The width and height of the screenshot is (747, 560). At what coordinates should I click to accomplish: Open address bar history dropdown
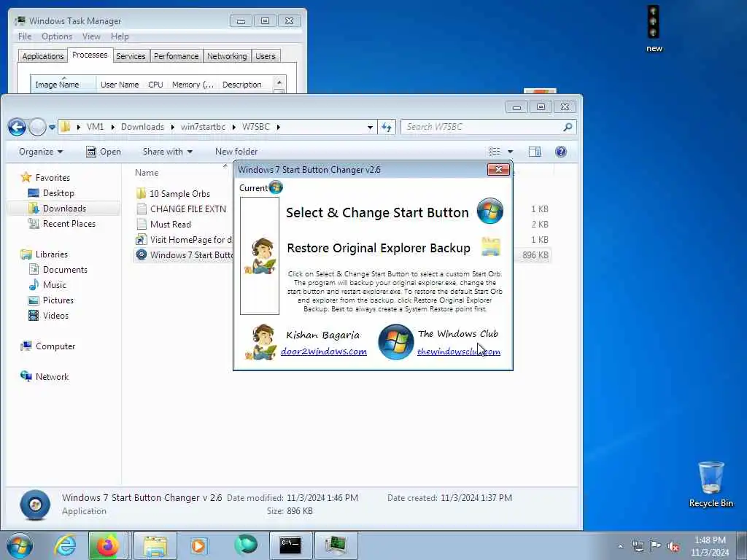(370, 127)
